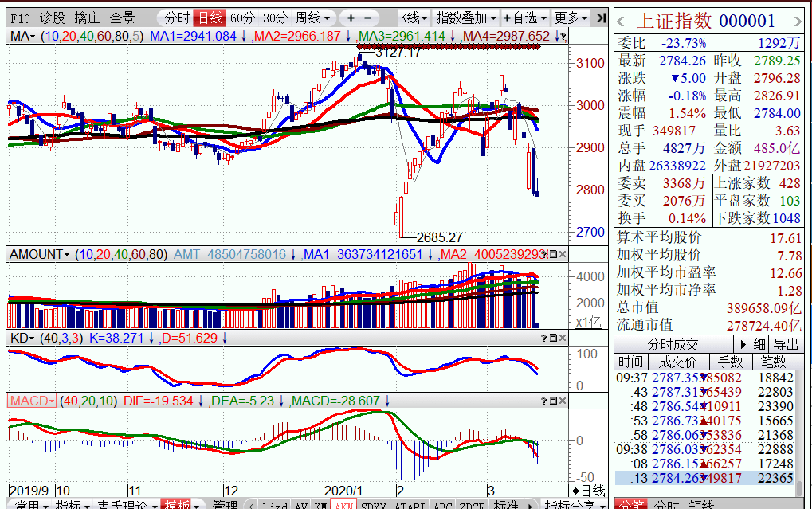Click the trades list scrollbar thumb
812x509 pixels.
(x=799, y=487)
